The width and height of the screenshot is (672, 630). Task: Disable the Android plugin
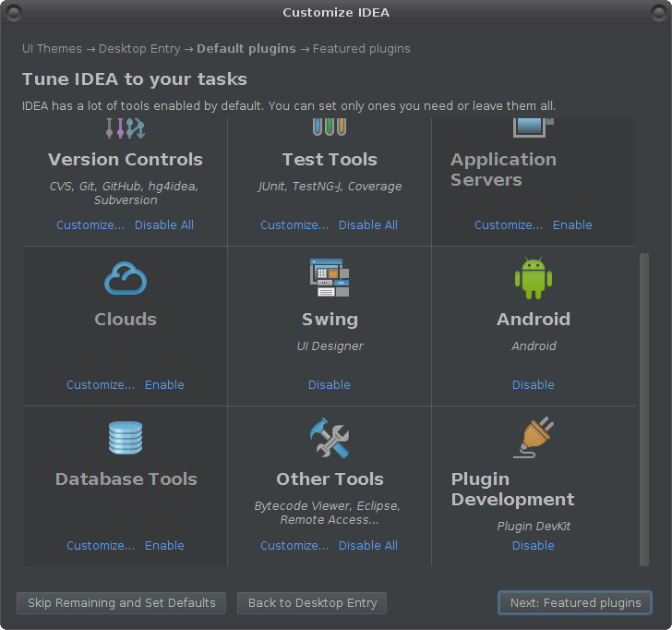534,385
